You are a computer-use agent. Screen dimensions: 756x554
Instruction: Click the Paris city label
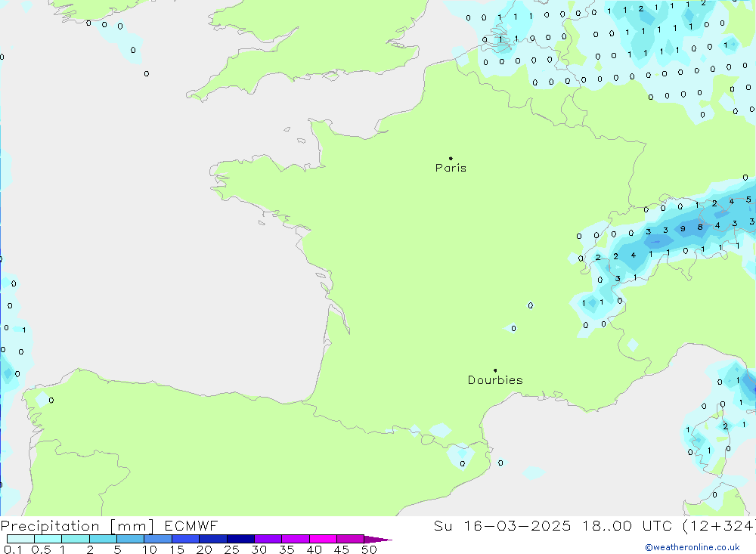451,168
